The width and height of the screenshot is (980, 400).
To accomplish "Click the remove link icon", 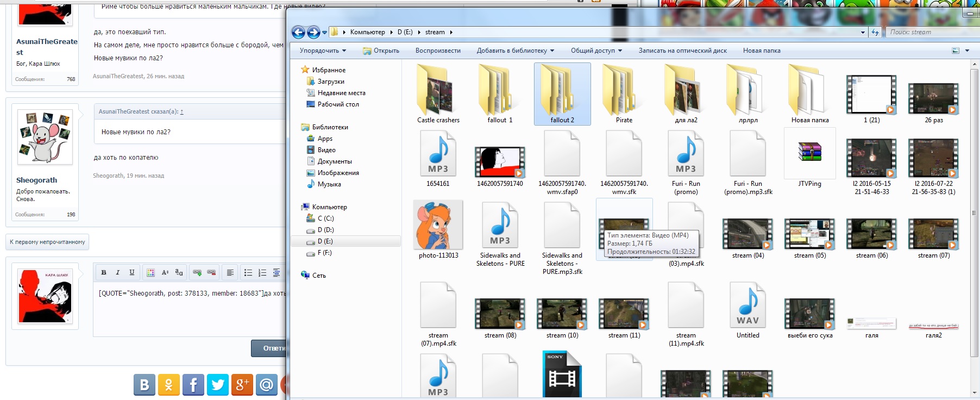I will coord(211,272).
